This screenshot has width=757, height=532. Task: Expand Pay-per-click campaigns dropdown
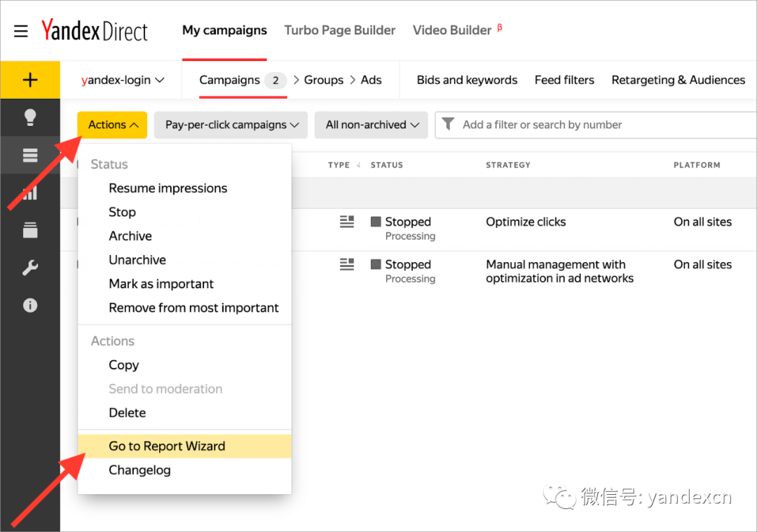(x=231, y=125)
